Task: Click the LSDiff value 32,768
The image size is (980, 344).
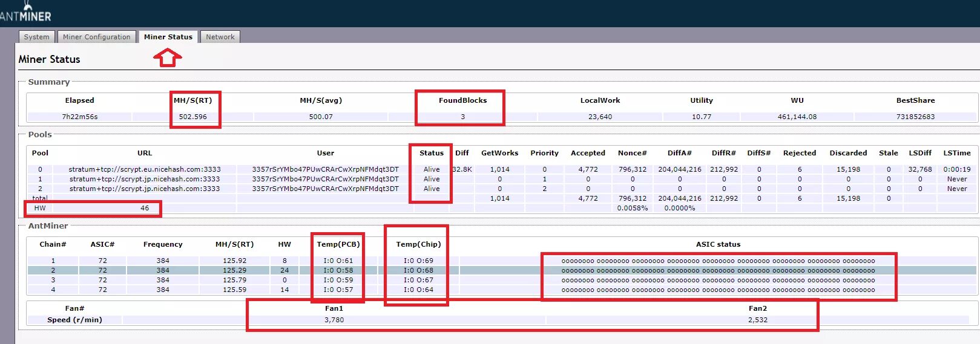Action: click(920, 169)
